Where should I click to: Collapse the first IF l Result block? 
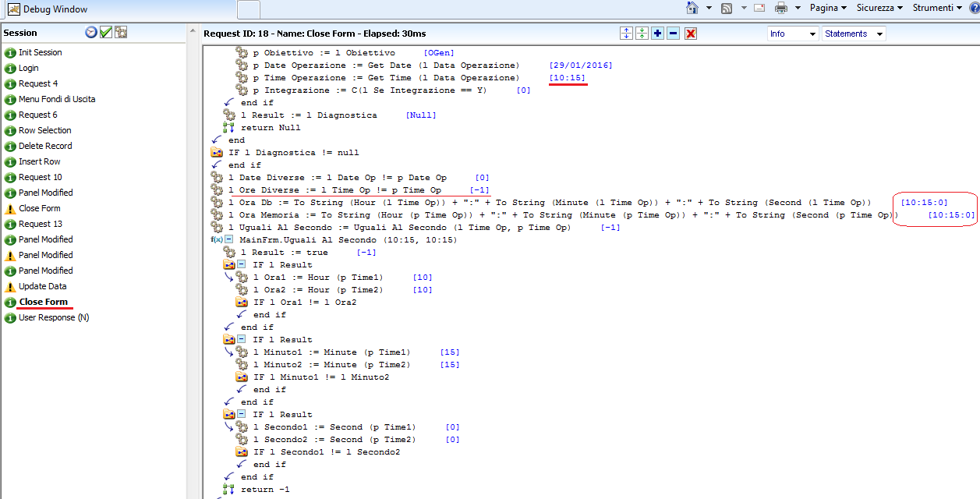(x=242, y=264)
